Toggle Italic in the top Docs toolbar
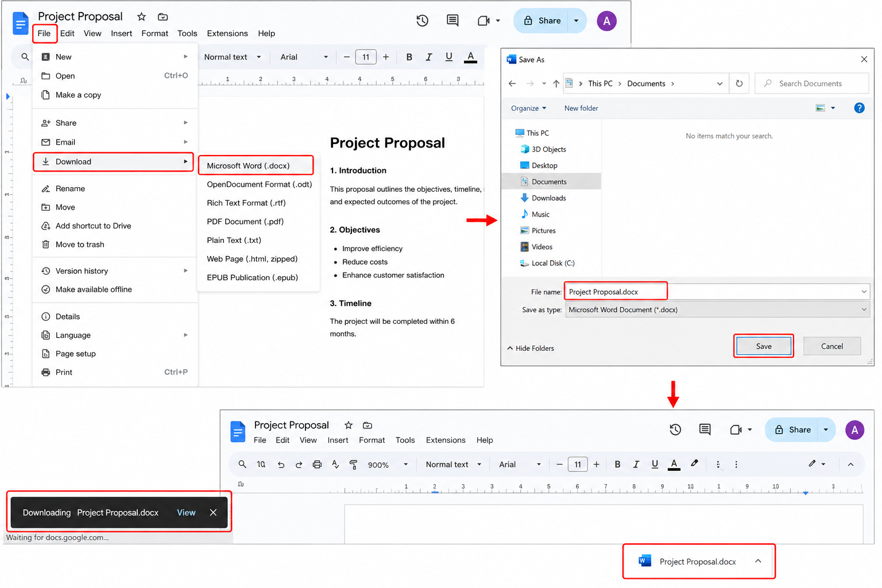 coord(428,57)
